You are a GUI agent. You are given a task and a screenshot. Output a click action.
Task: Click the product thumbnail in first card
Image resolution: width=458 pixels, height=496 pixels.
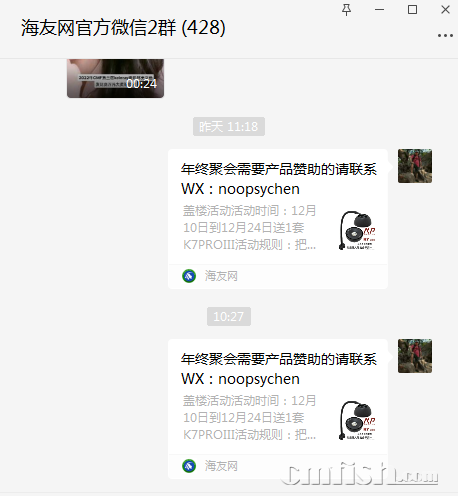(x=357, y=230)
